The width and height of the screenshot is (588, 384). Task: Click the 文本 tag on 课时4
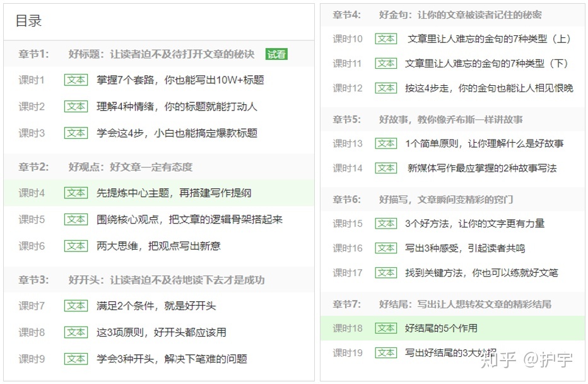(x=76, y=193)
